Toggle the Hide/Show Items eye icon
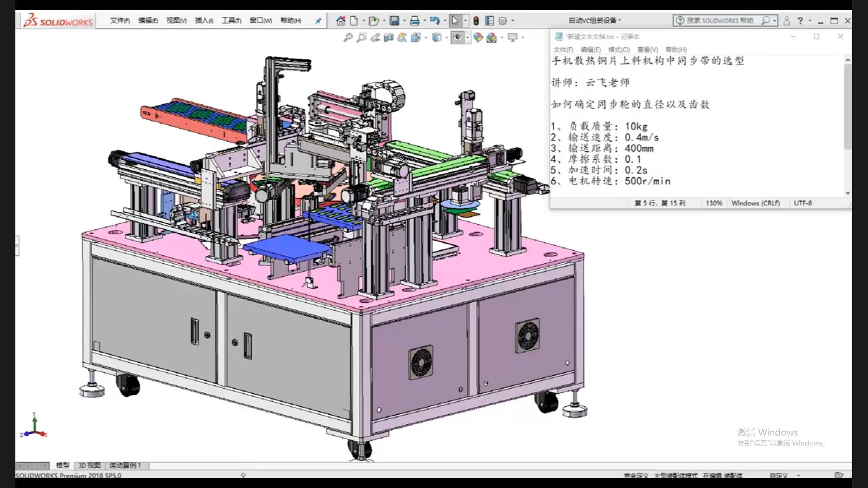 click(x=458, y=38)
